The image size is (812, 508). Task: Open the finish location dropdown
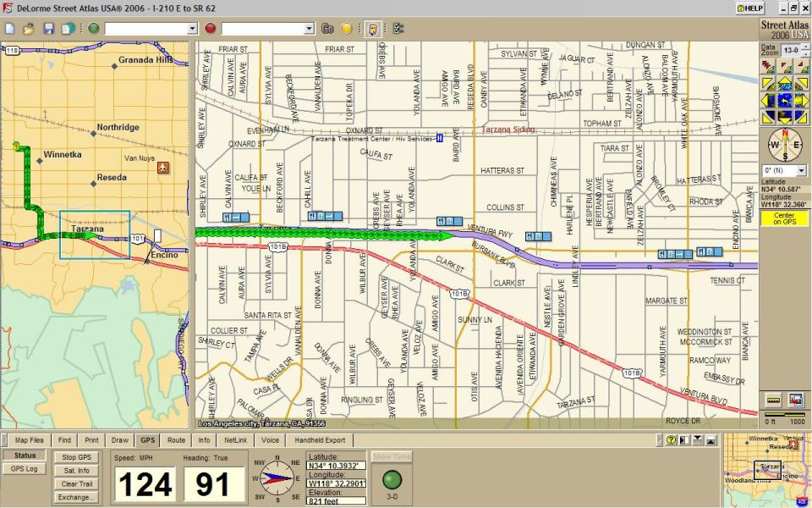(310, 29)
